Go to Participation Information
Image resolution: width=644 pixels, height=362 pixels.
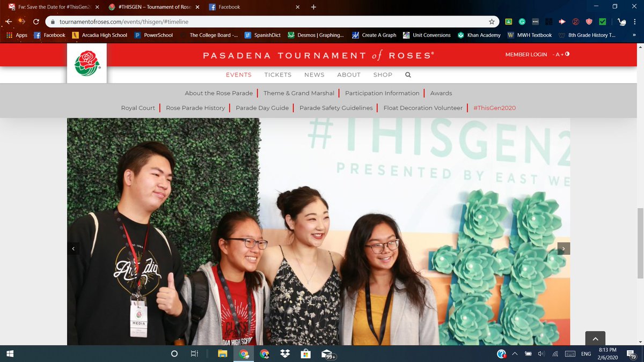[x=382, y=93]
